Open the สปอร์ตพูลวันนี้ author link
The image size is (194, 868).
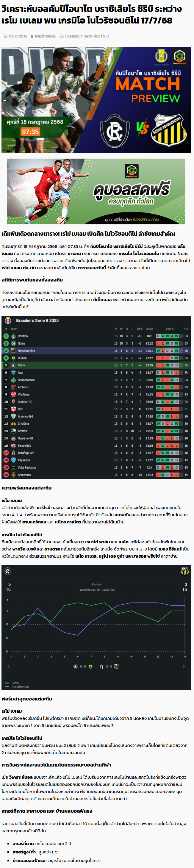[x=46, y=36]
